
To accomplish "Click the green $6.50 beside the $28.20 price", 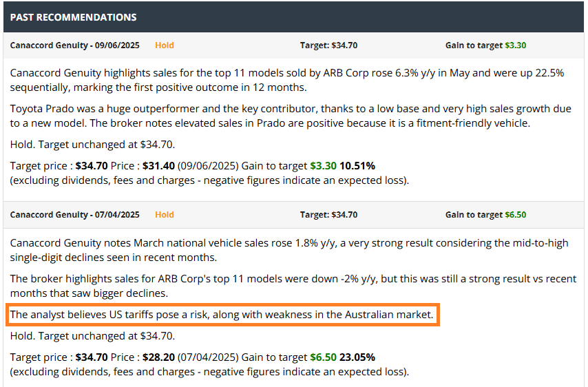I will [x=322, y=357].
